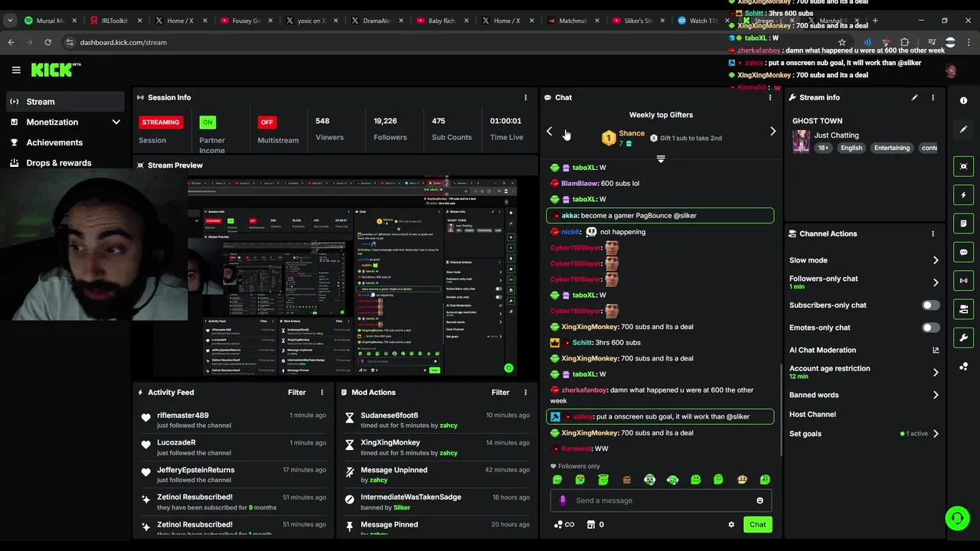Edit Stream info with pencil icon
The image size is (980, 551).
point(914,97)
